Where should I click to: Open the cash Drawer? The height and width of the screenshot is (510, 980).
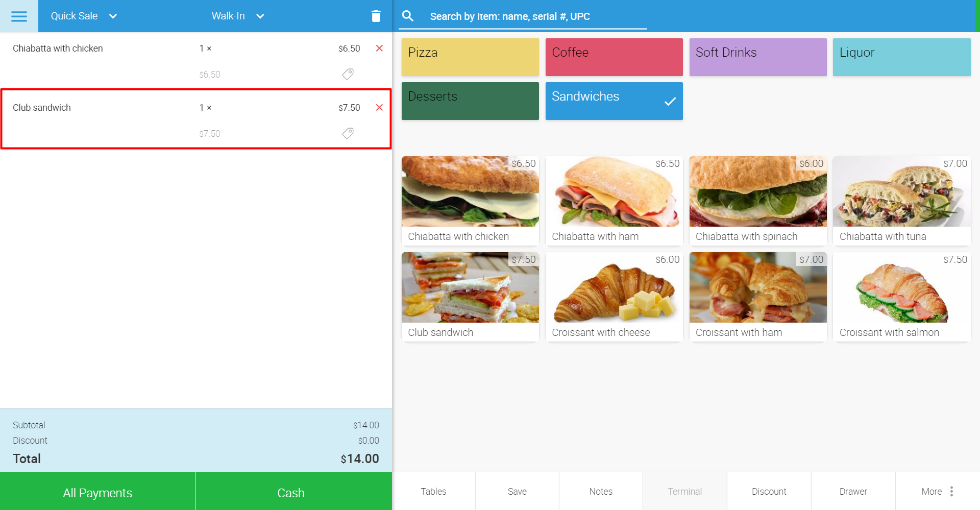tap(853, 492)
